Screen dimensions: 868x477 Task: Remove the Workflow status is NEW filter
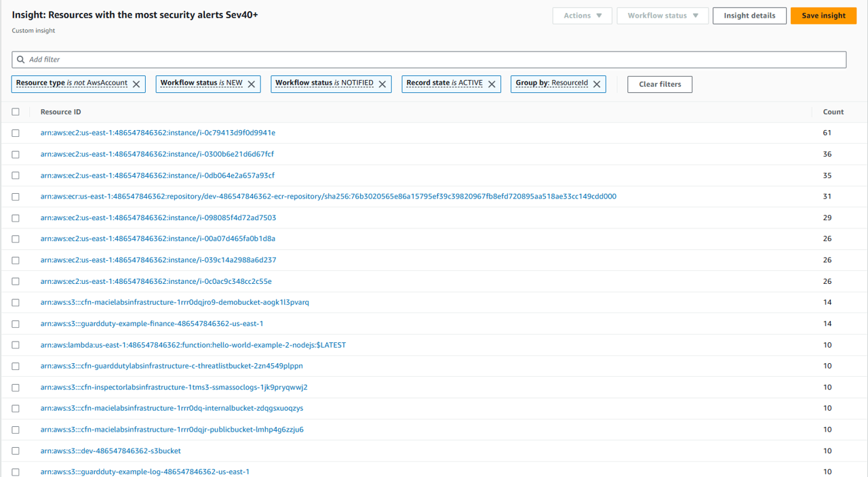pos(252,84)
